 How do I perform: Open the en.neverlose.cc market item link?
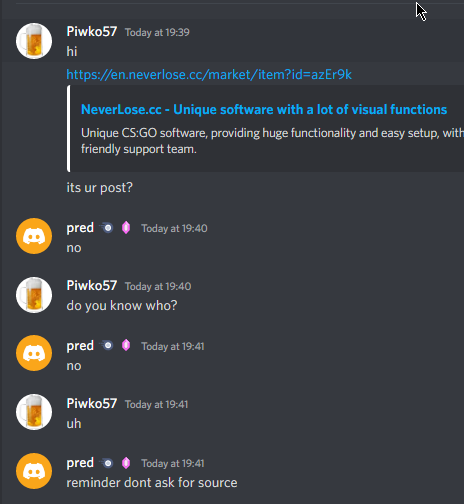click(x=209, y=75)
